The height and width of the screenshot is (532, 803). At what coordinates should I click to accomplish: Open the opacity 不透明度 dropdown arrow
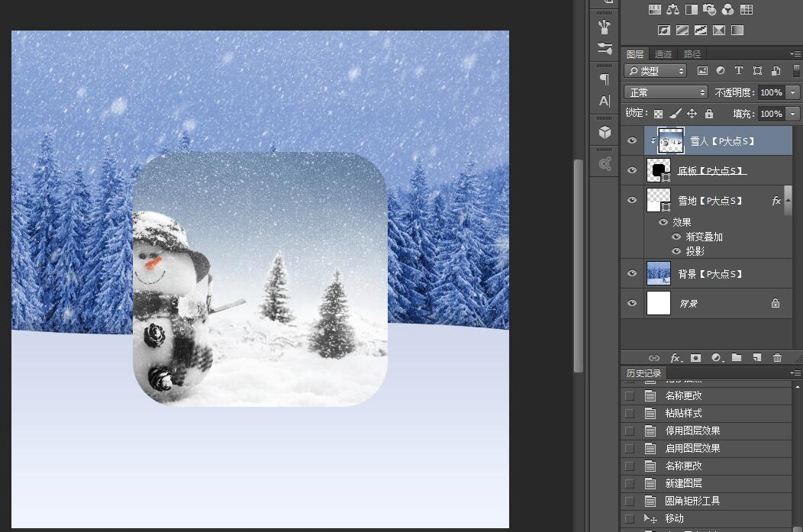(793, 92)
